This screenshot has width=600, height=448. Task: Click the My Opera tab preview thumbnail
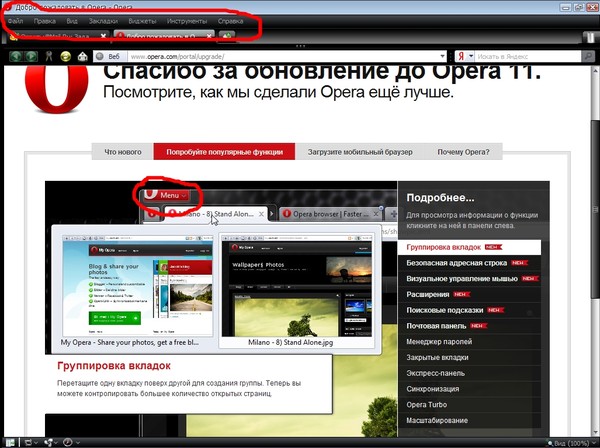(x=137, y=285)
